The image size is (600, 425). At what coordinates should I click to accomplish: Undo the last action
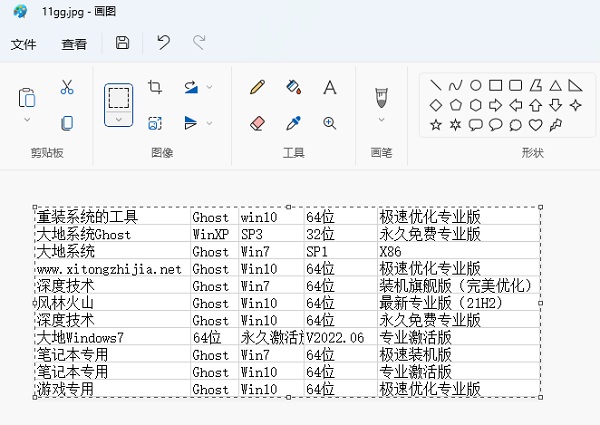[163, 43]
